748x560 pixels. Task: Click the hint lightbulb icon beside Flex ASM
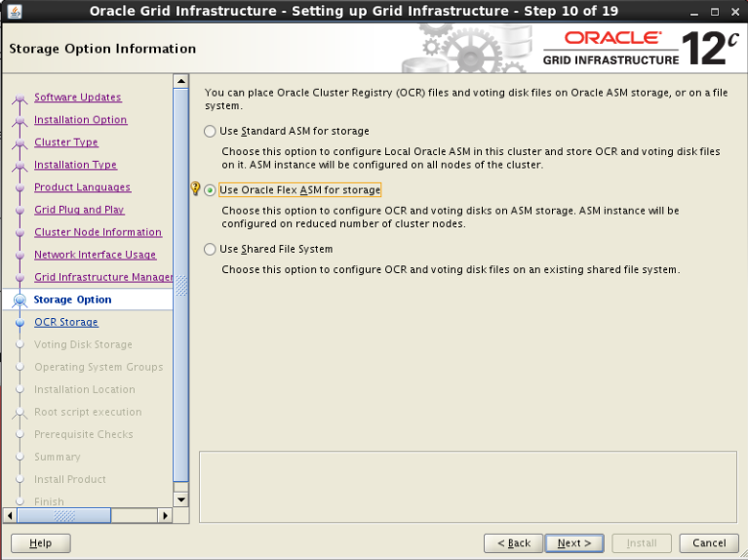click(x=195, y=188)
